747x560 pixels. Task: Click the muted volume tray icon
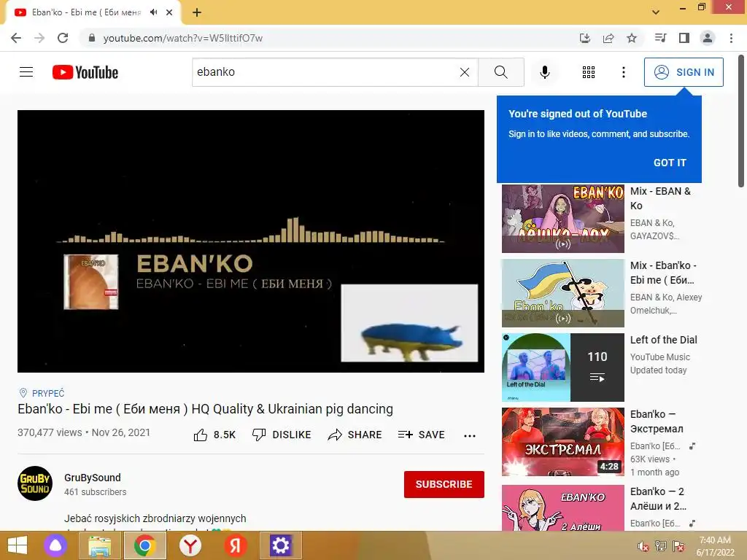point(643,546)
